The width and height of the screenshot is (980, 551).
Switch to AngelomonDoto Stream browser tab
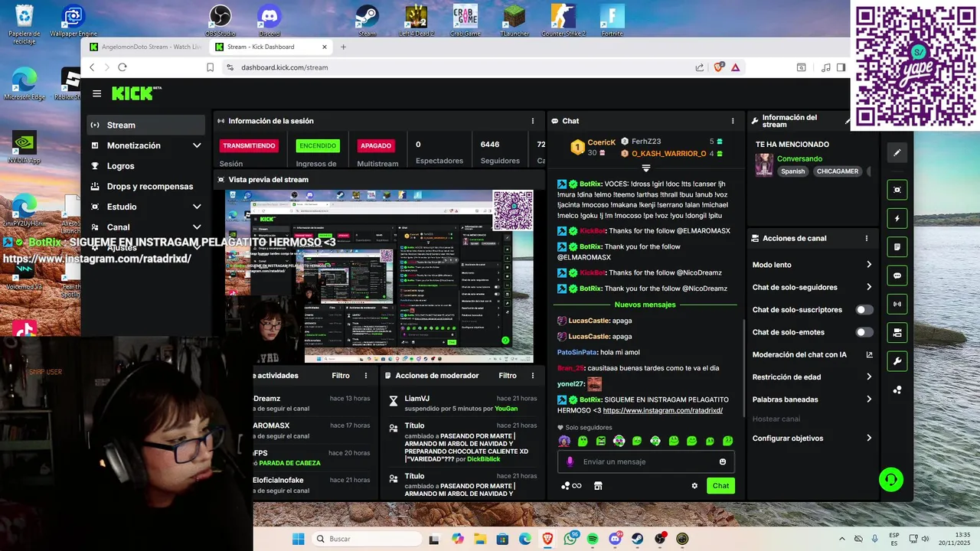(144, 47)
